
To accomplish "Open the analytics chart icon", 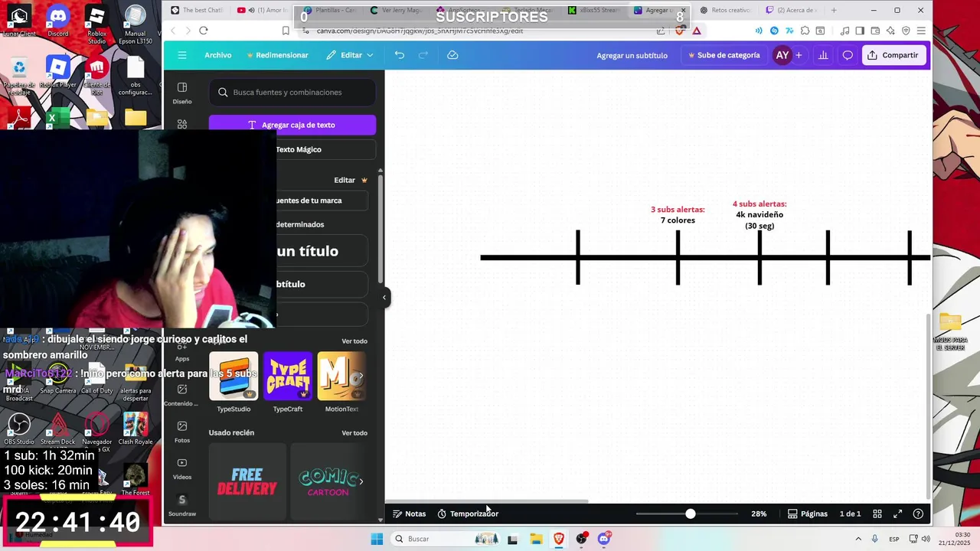I will pyautogui.click(x=823, y=55).
